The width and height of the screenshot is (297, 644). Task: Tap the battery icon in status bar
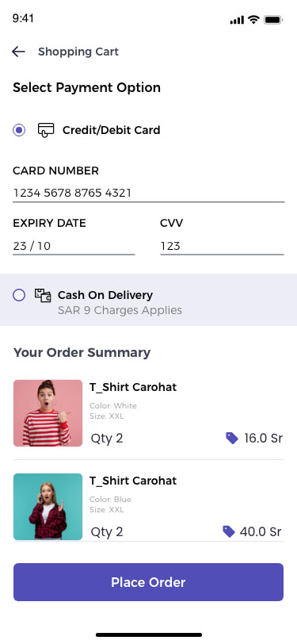(272, 20)
